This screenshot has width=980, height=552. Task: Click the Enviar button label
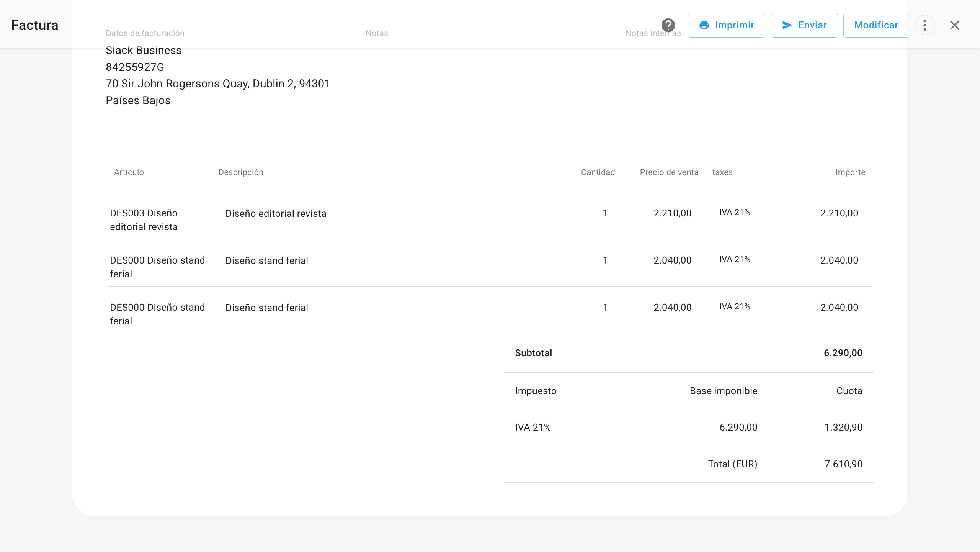812,25
